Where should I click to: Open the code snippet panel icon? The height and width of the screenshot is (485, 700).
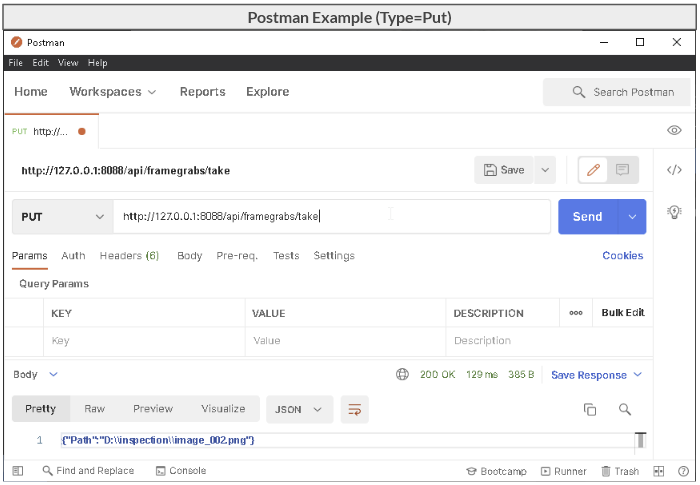(x=674, y=170)
